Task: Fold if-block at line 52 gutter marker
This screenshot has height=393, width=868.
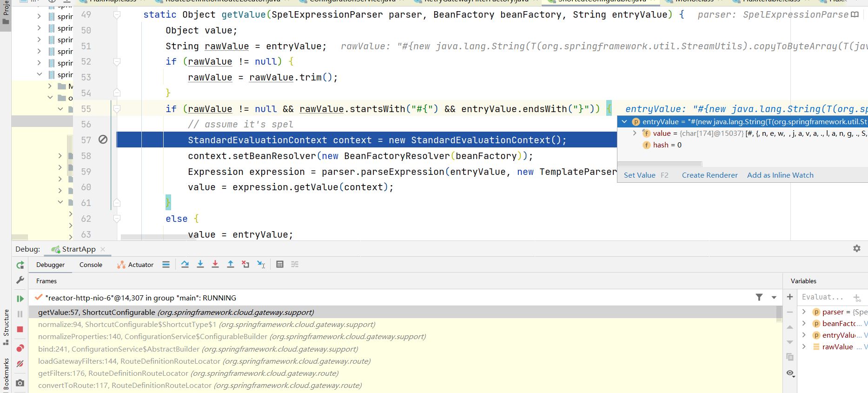Action: pos(117,61)
